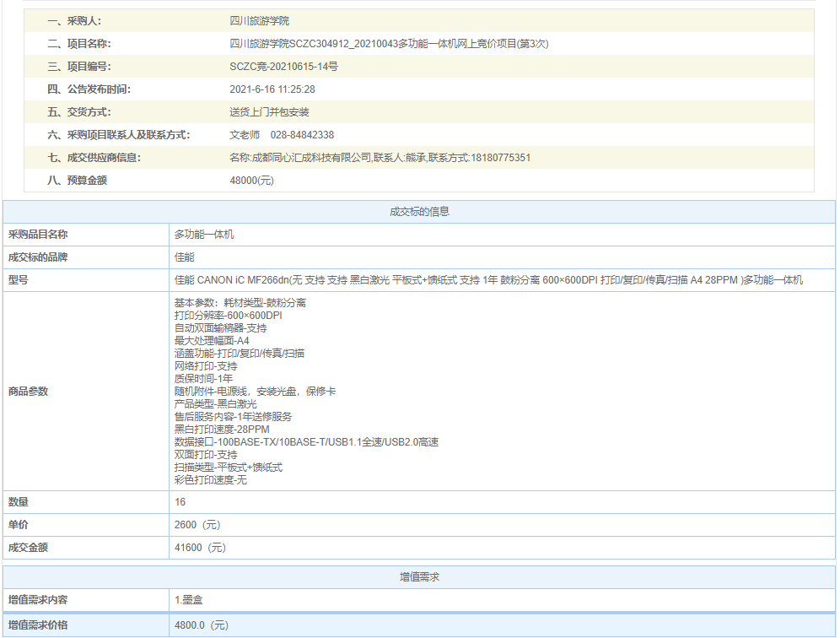
Task: Click the line 产品类型-黑白激光
Action: [x=216, y=403]
